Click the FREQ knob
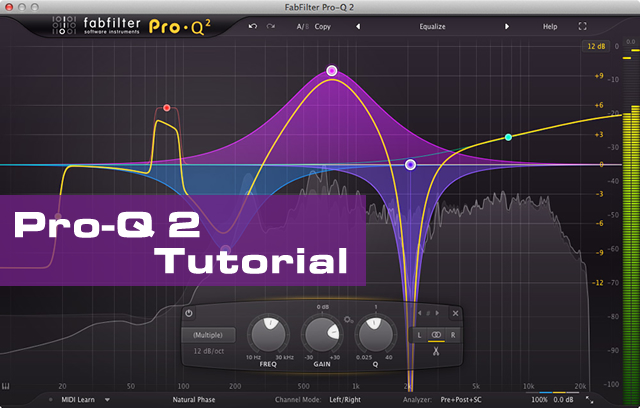Screen dimensions: 640x408 pyautogui.click(x=268, y=335)
